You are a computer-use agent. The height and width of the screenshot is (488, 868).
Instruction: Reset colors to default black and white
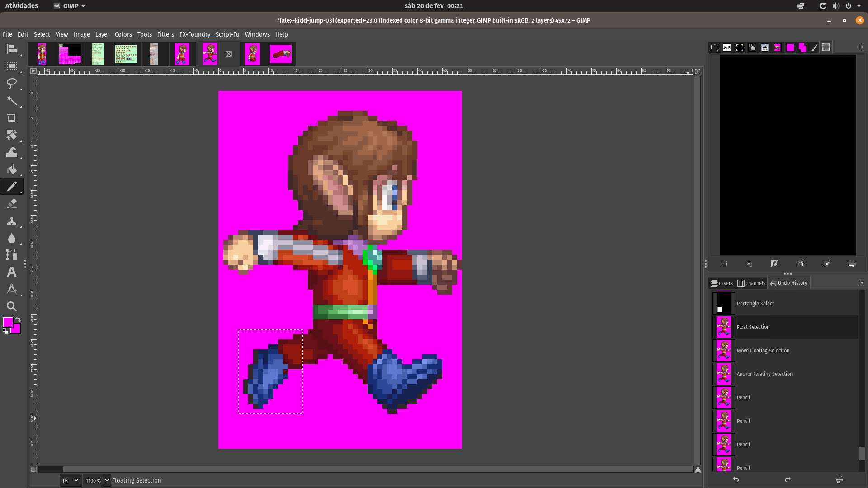[5, 331]
